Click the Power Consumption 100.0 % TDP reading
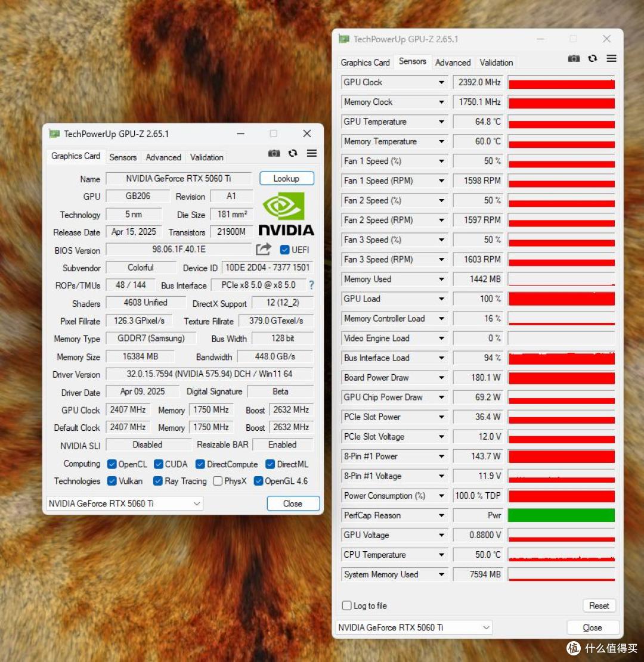644x662 pixels. coord(478,496)
